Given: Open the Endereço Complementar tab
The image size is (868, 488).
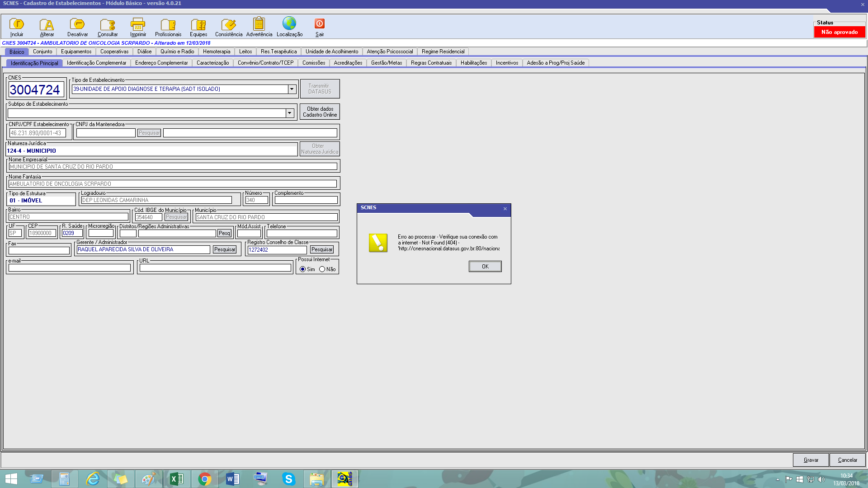Looking at the screenshot, I should point(161,63).
